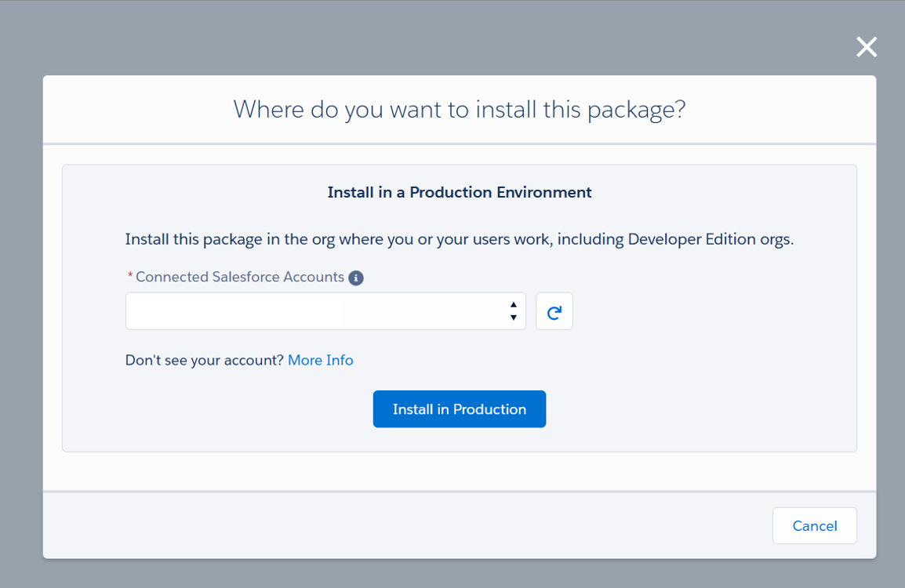The image size is (905, 588).
Task: Click the red required asterisk on the label
Action: pos(130,278)
